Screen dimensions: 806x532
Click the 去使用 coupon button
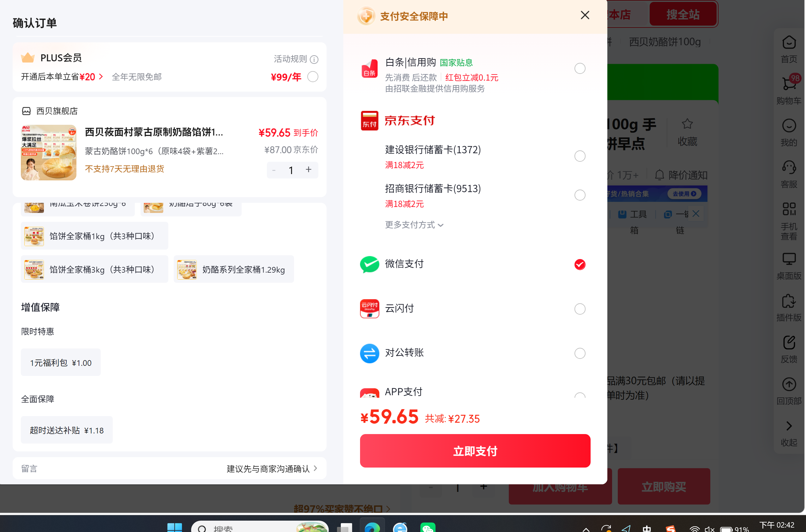click(x=684, y=194)
